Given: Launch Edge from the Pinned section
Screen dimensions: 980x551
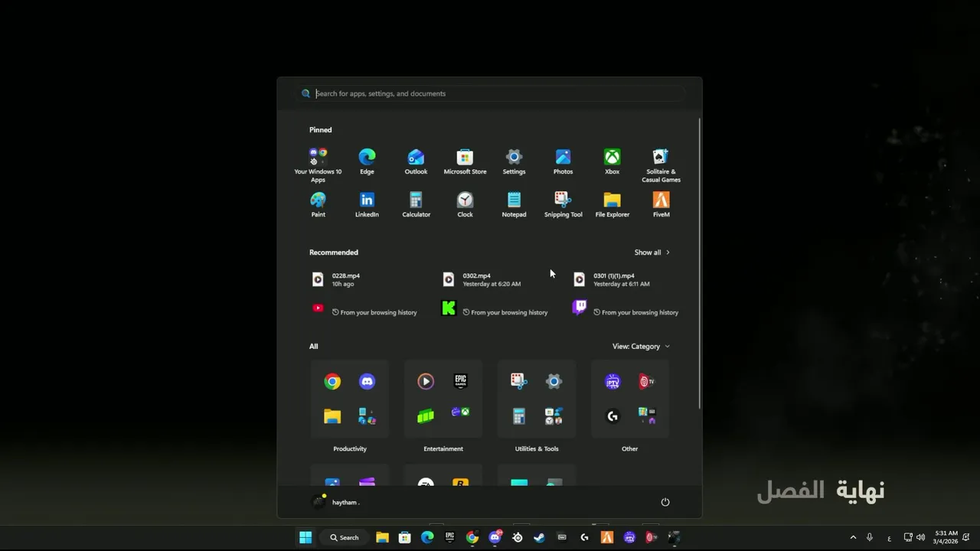Looking at the screenshot, I should pos(367,162).
